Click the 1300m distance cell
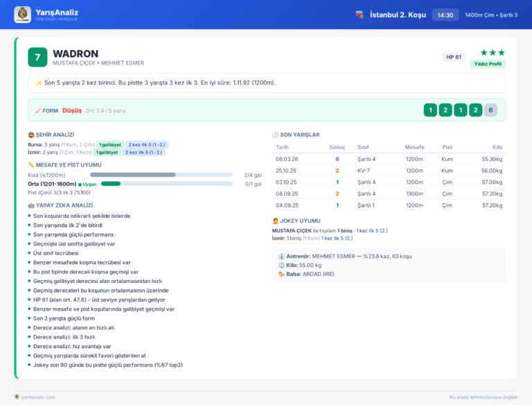The width and height of the screenshot is (532, 405). 414,193
